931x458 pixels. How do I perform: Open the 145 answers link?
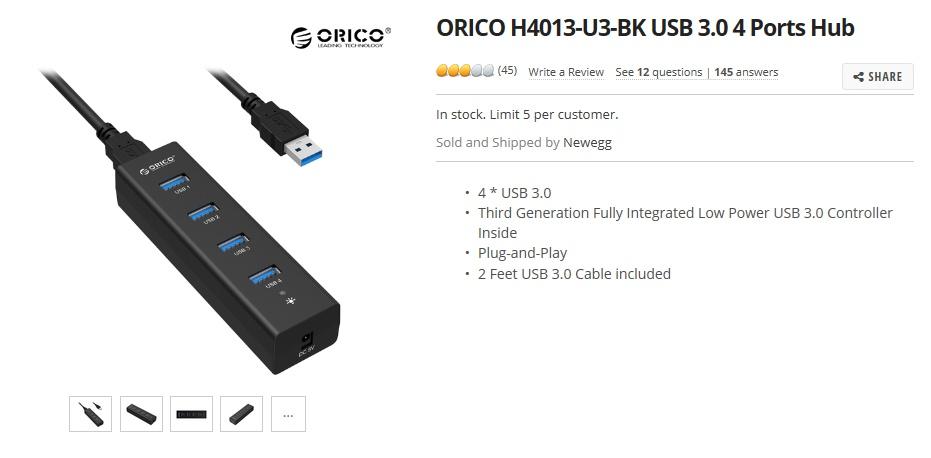click(746, 72)
